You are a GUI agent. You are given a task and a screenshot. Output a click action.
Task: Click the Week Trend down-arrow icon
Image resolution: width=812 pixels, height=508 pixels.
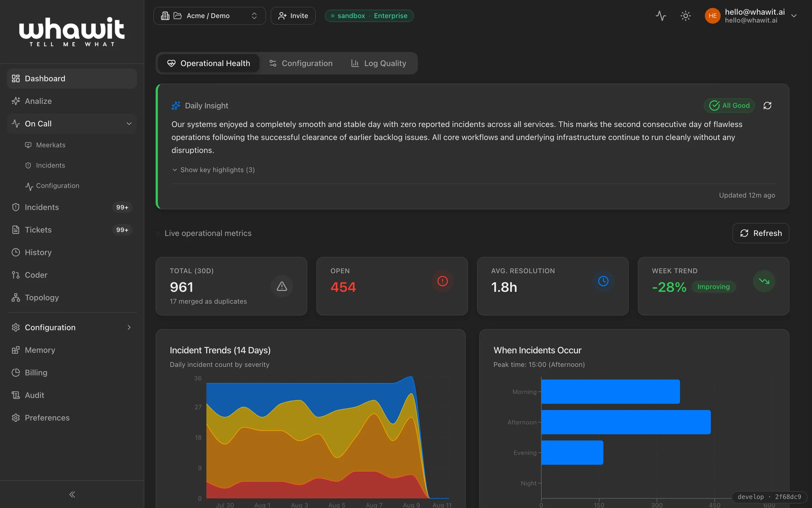coord(764,281)
